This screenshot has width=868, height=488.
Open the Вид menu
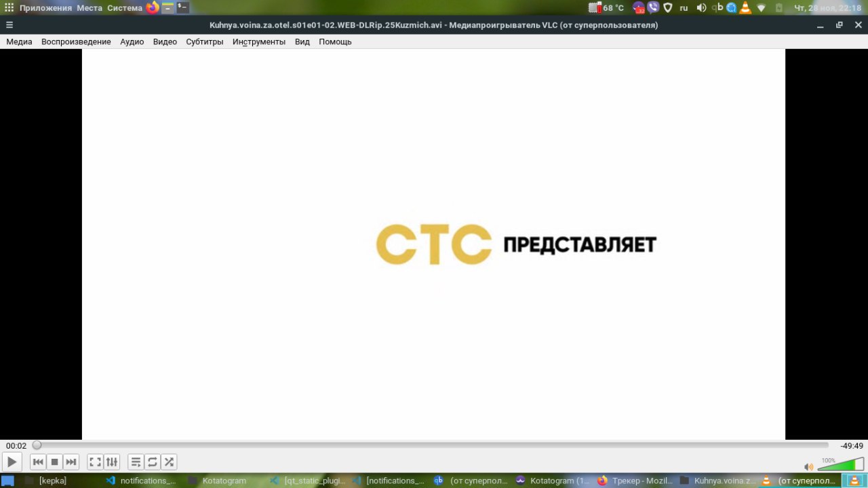point(302,41)
